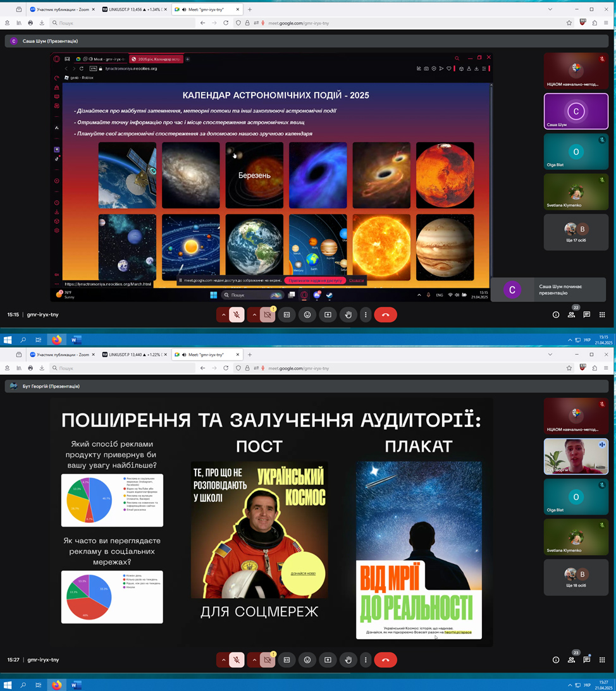Select the Саша Шум tile in the 15:15 window
This screenshot has width=616, height=691.
(576, 111)
